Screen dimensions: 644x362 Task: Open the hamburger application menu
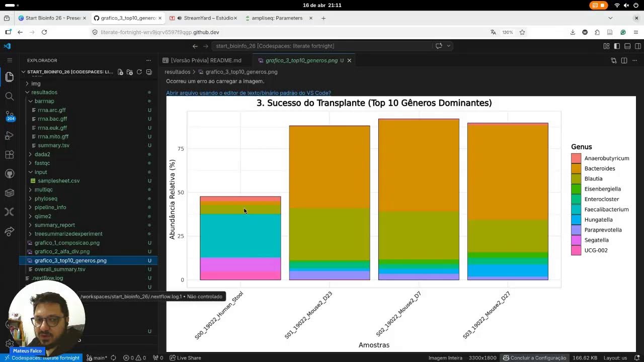[x=9, y=60]
